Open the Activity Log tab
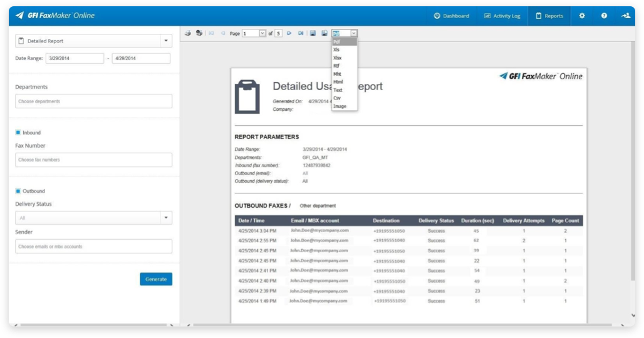The height and width of the screenshot is (338, 644). coord(502,16)
